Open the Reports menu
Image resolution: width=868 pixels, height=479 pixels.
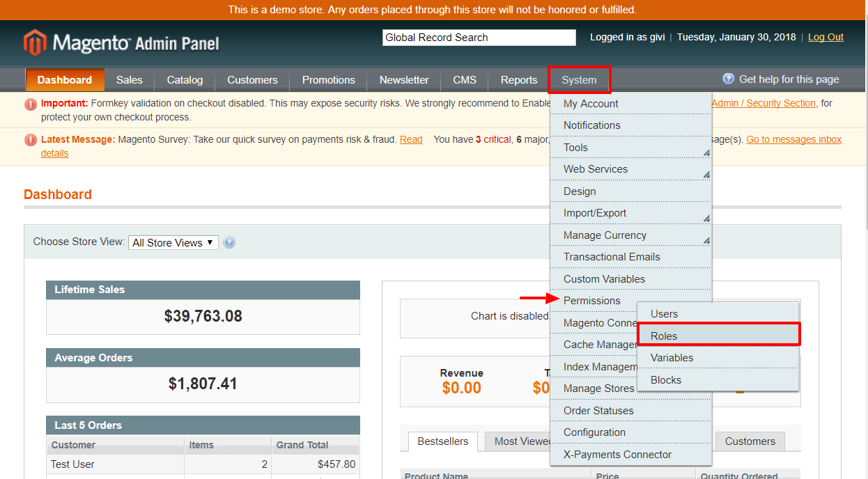[519, 80]
